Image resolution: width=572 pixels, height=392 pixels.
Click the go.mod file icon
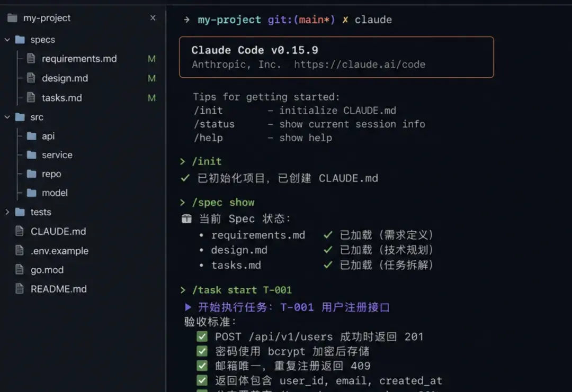(x=20, y=270)
